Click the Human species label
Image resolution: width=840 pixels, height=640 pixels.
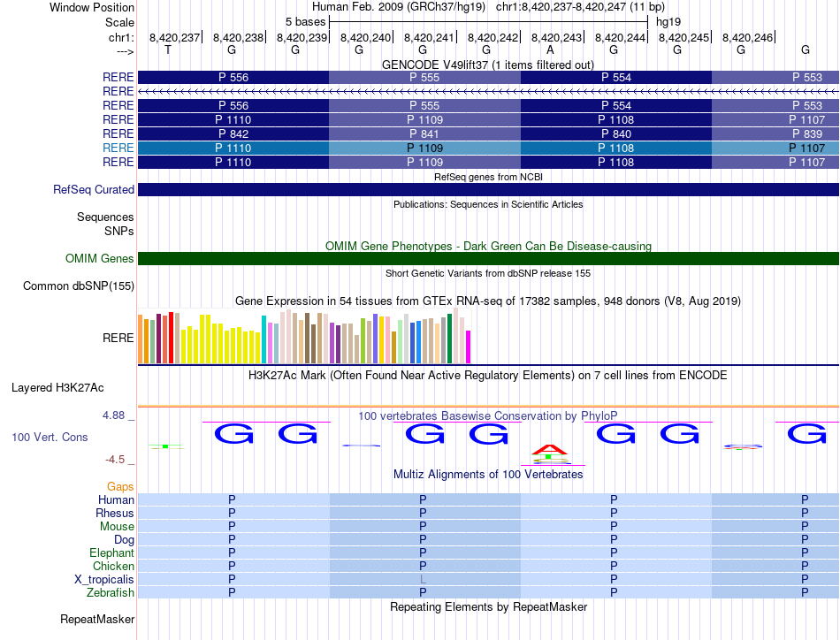click(x=116, y=499)
